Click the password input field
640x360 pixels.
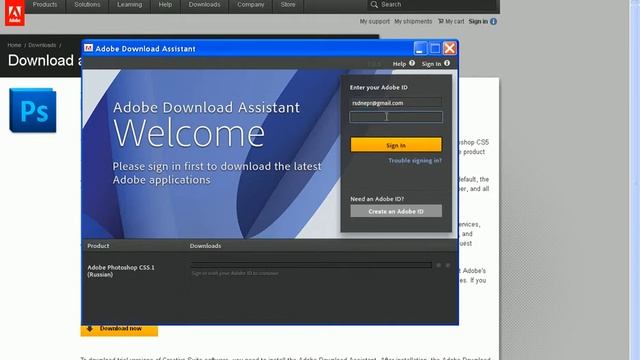pyautogui.click(x=396, y=117)
